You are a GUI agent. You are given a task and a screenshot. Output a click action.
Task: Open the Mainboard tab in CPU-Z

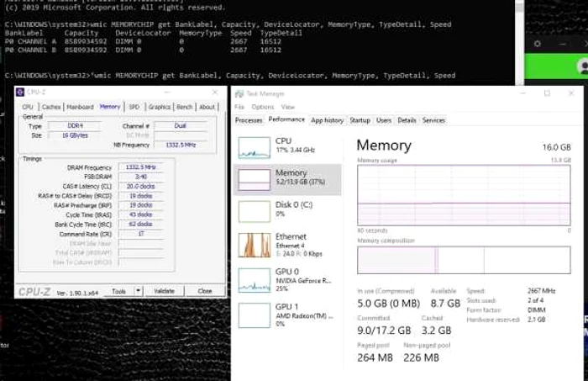pyautogui.click(x=80, y=107)
